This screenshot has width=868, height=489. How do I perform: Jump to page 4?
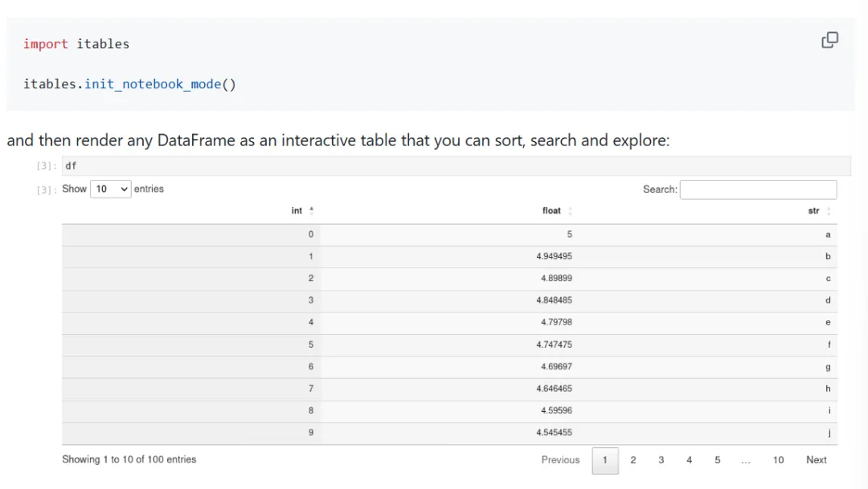tap(690, 459)
